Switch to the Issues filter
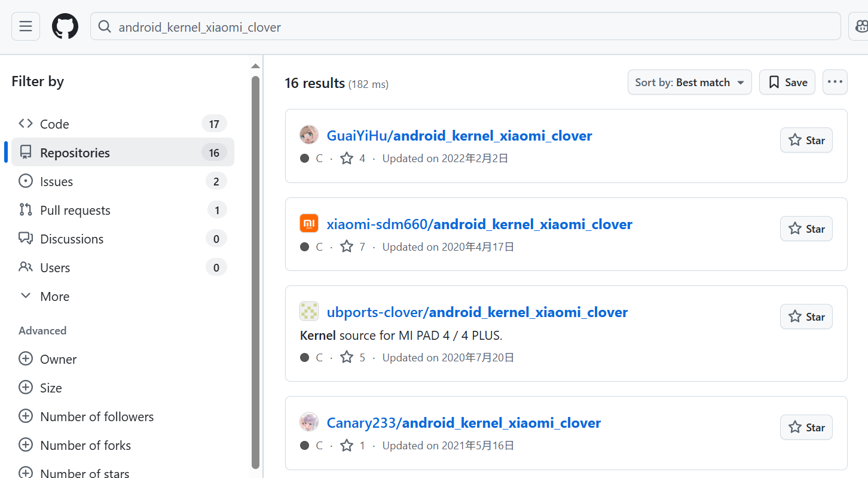Screen dimensions: 868x478 (56, 182)
